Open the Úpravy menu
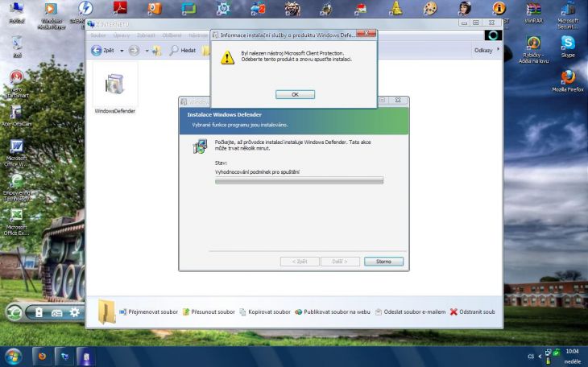588x367 pixels. pyautogui.click(x=122, y=35)
